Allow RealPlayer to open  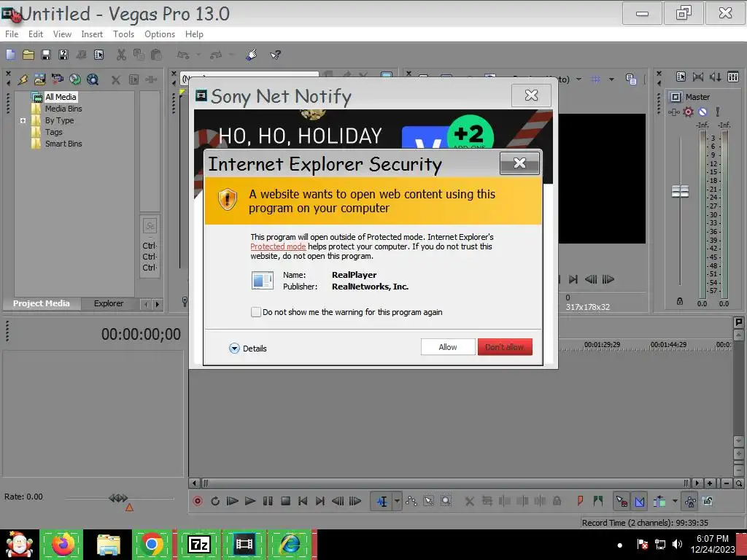pos(448,347)
